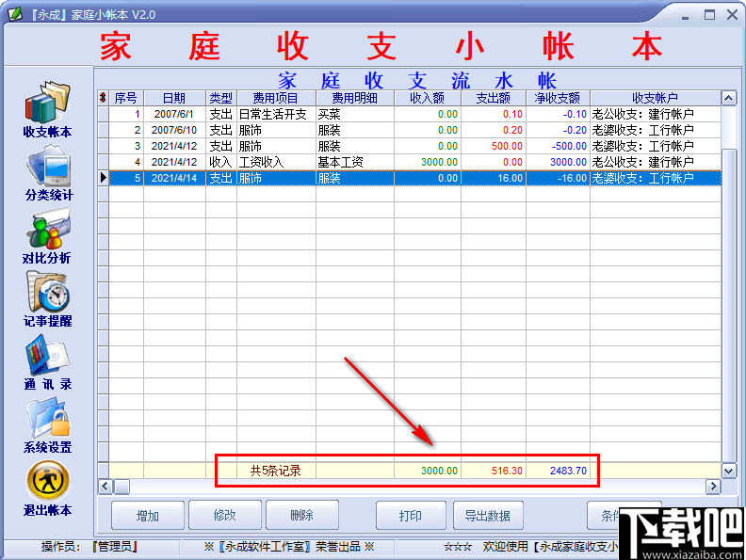This screenshot has height=560, width=746.
Task: Click the -500.00 net amount cell
Action: tap(558, 146)
